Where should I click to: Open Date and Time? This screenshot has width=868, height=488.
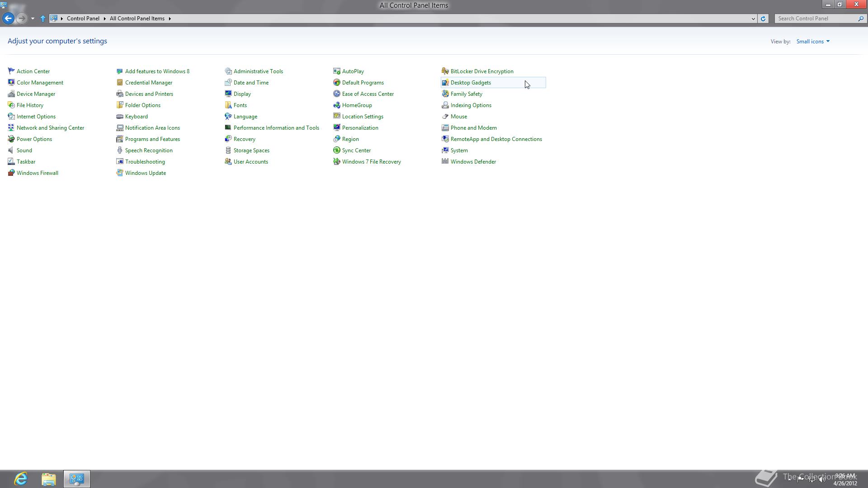[251, 82]
